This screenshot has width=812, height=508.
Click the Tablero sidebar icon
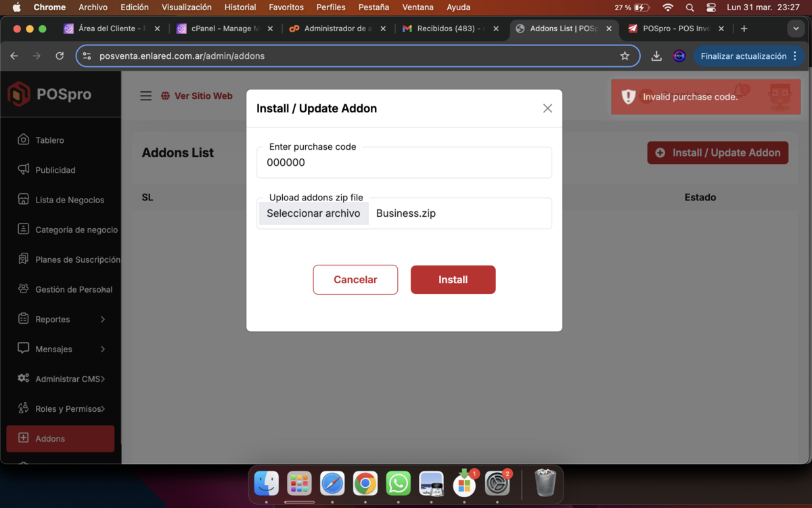pos(24,140)
